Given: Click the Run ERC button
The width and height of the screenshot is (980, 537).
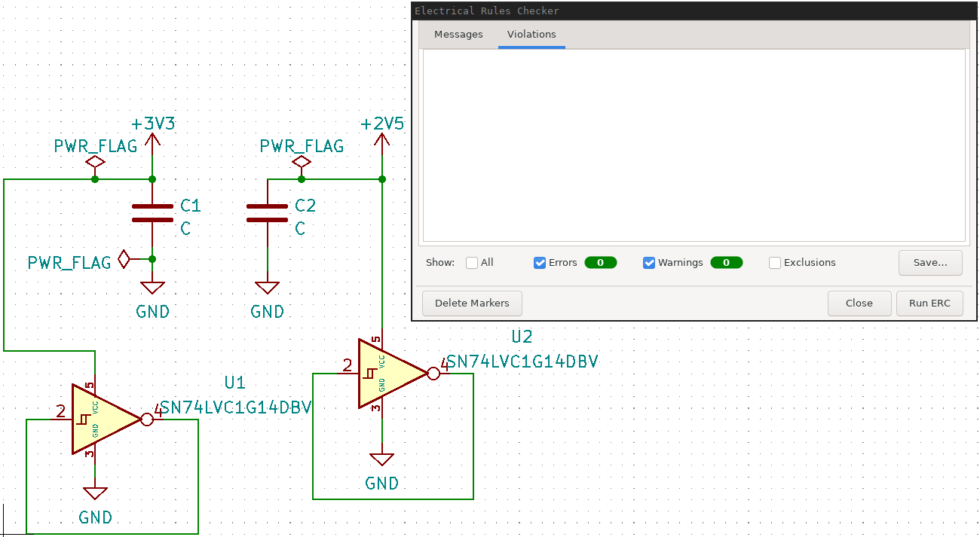Looking at the screenshot, I should pyautogui.click(x=929, y=304).
